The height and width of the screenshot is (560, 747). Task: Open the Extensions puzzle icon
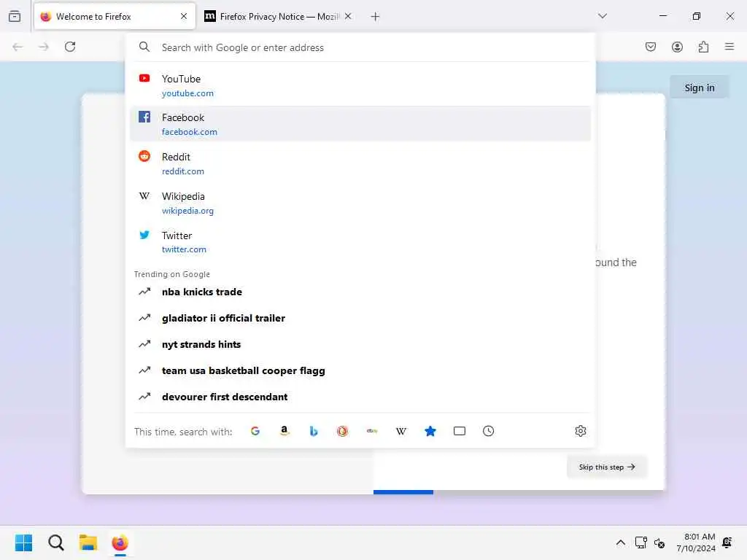pyautogui.click(x=704, y=47)
